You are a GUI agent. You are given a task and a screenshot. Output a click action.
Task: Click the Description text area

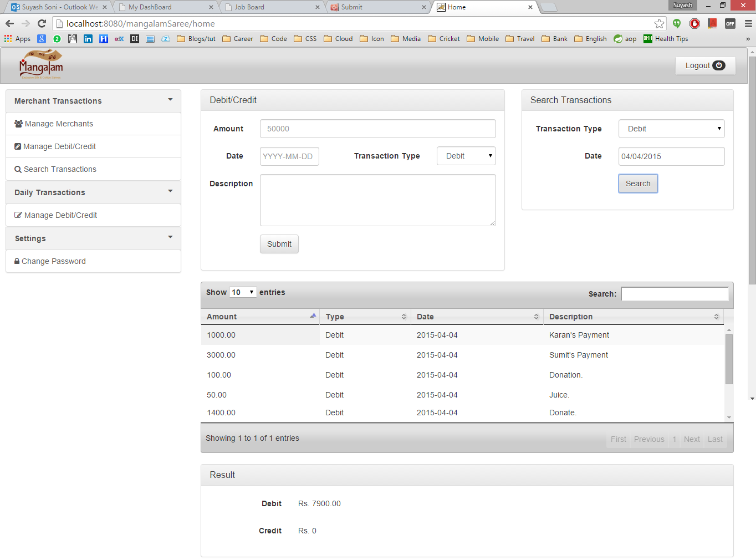tap(378, 200)
